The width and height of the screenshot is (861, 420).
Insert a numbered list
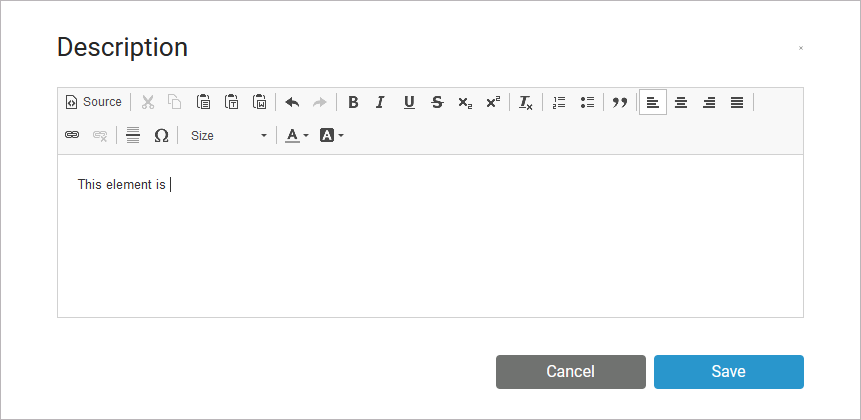(559, 102)
